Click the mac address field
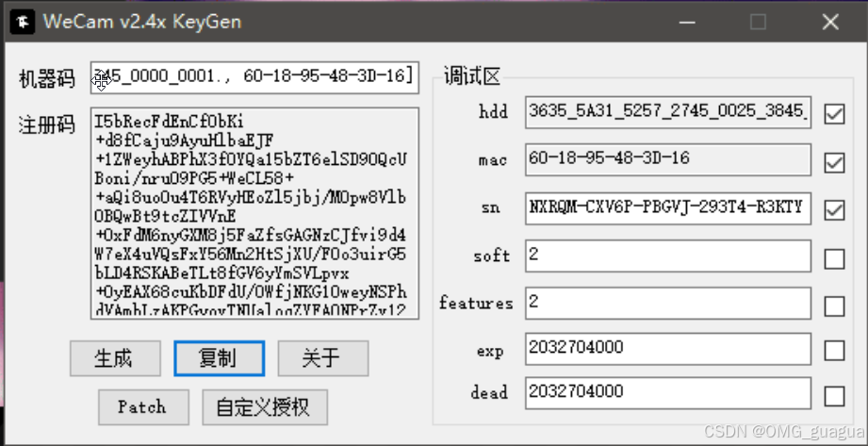The image size is (868, 446). tap(668, 159)
